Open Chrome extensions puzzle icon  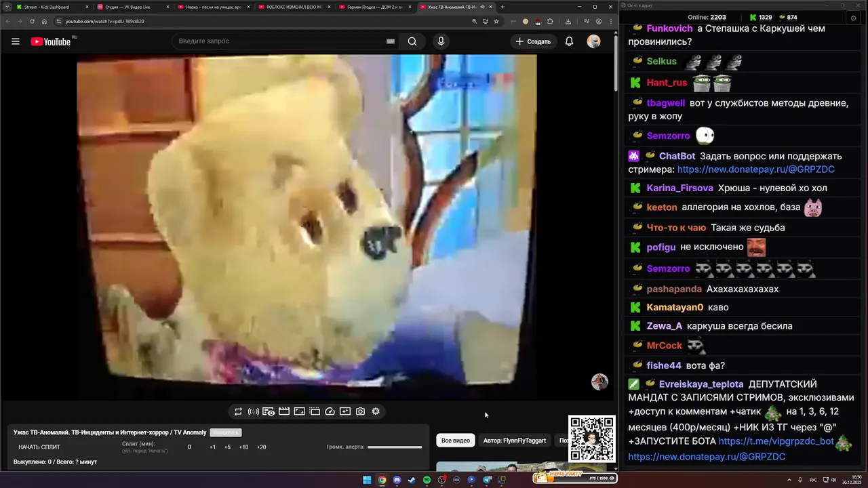[550, 21]
